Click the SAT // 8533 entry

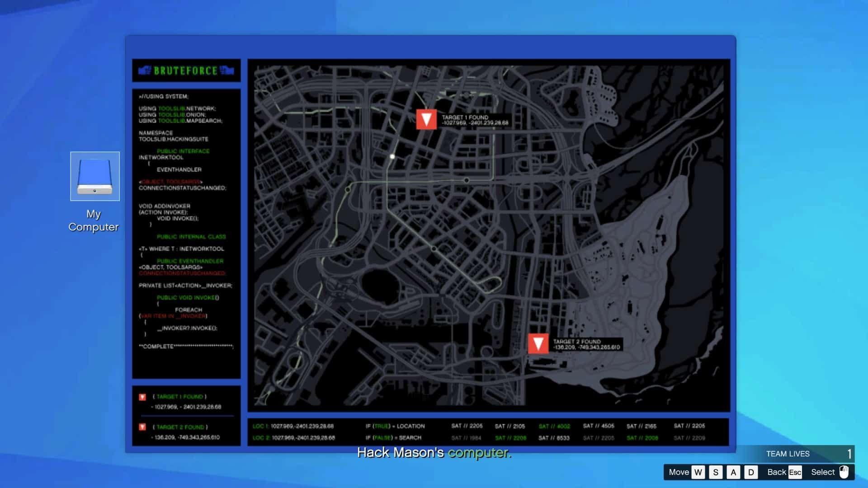(554, 438)
